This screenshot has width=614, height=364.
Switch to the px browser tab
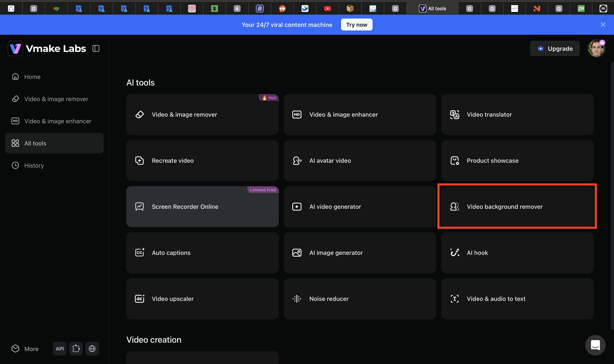coord(581,9)
